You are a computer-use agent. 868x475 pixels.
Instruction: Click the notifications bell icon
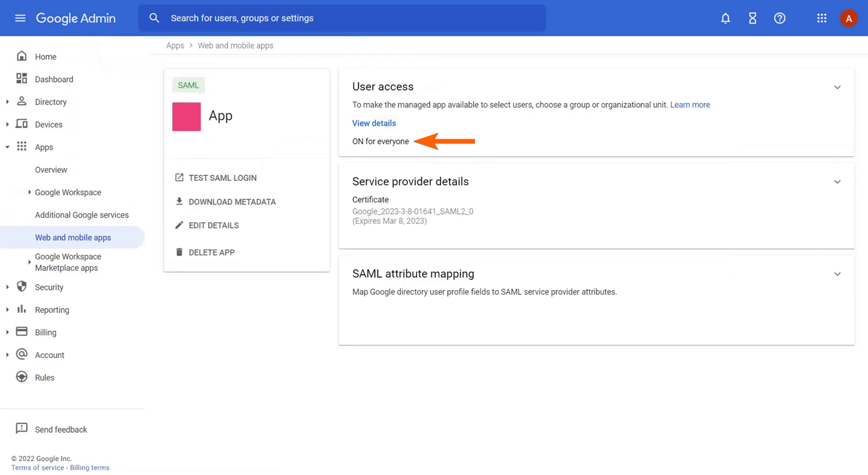click(x=725, y=18)
